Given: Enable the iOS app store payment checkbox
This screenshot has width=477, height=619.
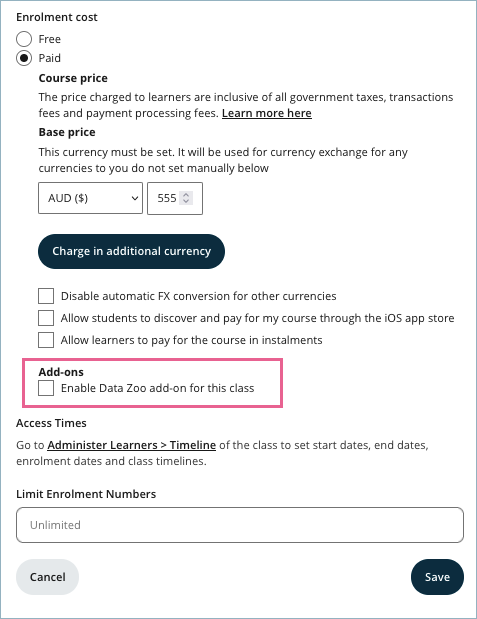Looking at the screenshot, I should (46, 318).
